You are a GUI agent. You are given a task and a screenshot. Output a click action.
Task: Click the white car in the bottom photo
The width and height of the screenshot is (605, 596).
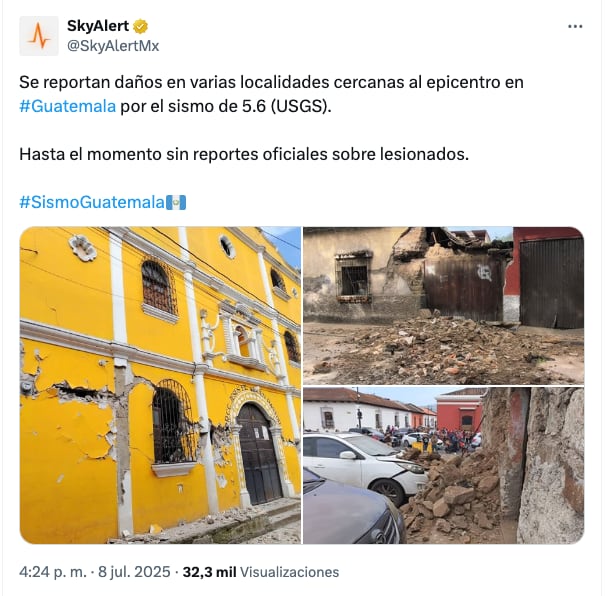pos(365,466)
